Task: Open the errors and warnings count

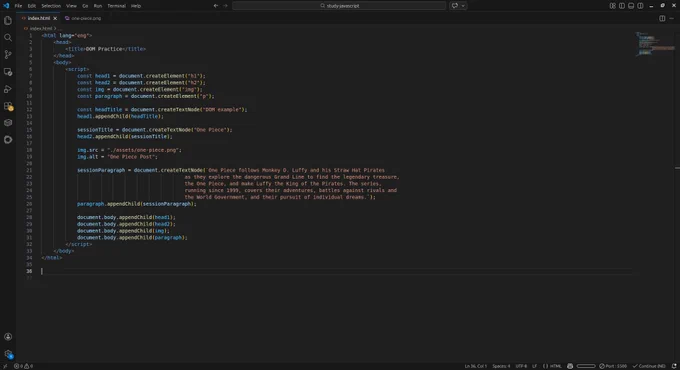Action: [x=23, y=366]
